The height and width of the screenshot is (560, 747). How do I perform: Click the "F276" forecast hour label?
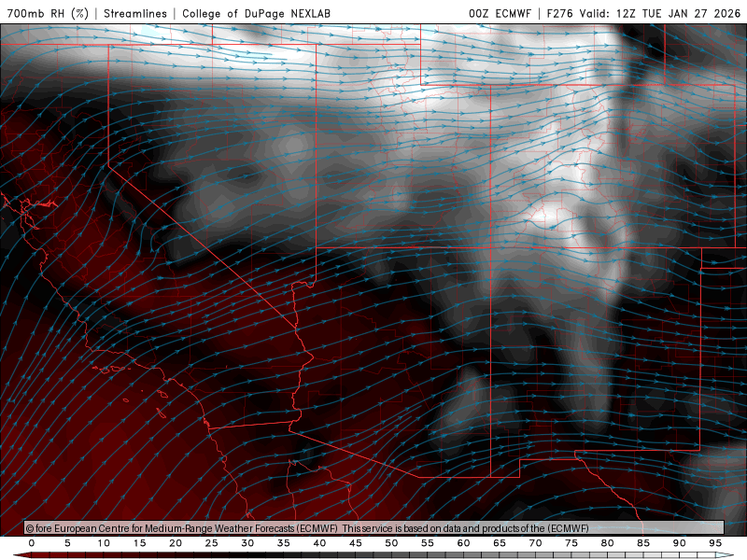pyautogui.click(x=559, y=13)
